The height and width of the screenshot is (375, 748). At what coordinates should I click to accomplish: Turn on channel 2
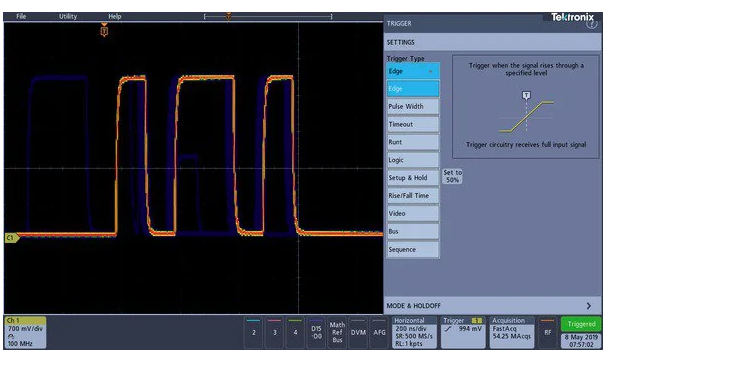tap(253, 332)
